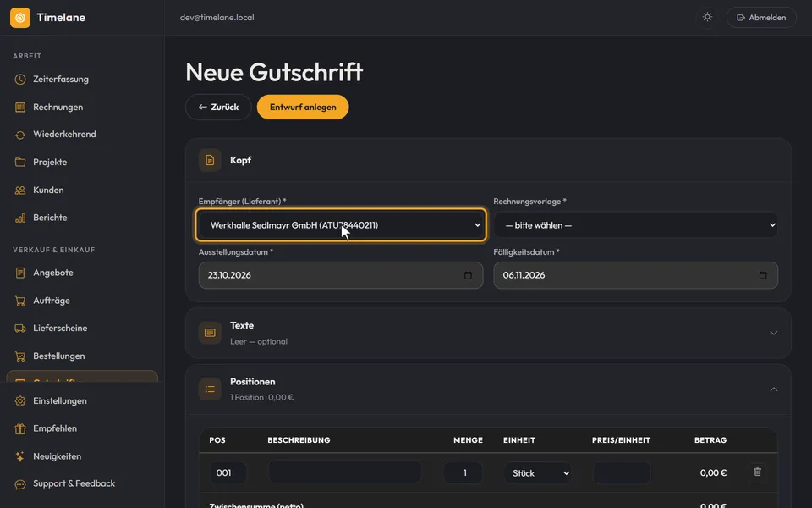The width and height of the screenshot is (812, 508).
Task: Click the Zurück back button
Action: coord(218,107)
